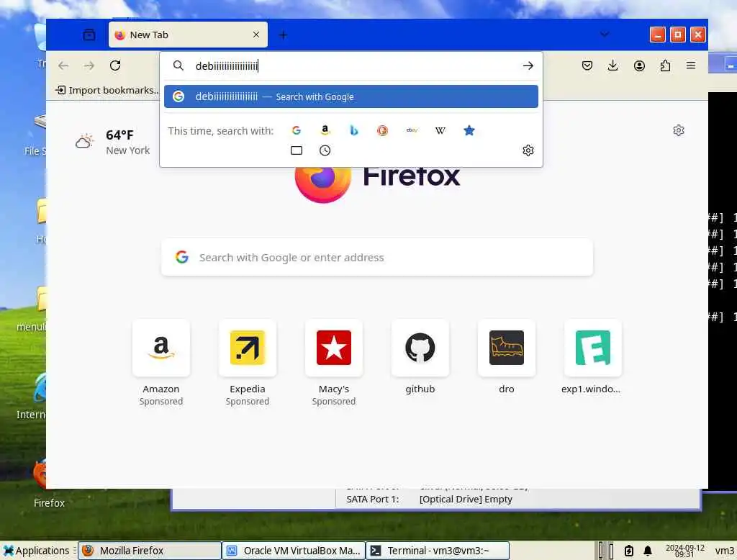Search this time with eBay
This screenshot has width=737, height=560.
click(412, 130)
